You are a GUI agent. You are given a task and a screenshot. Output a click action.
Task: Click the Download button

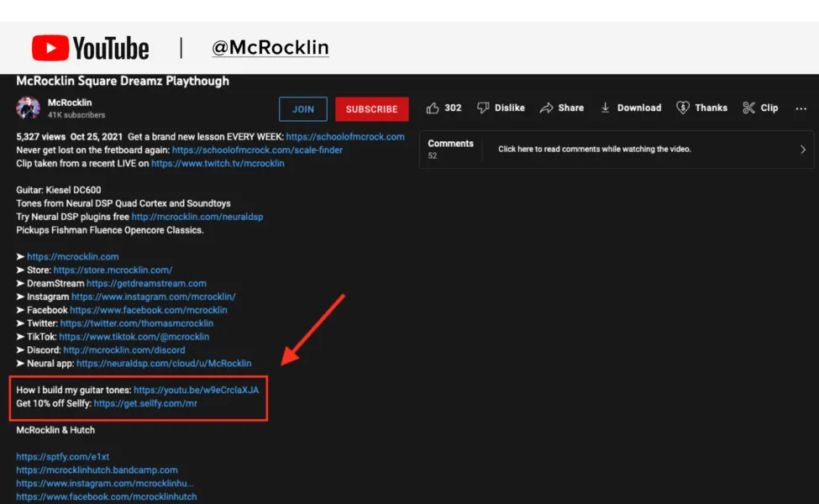point(631,108)
